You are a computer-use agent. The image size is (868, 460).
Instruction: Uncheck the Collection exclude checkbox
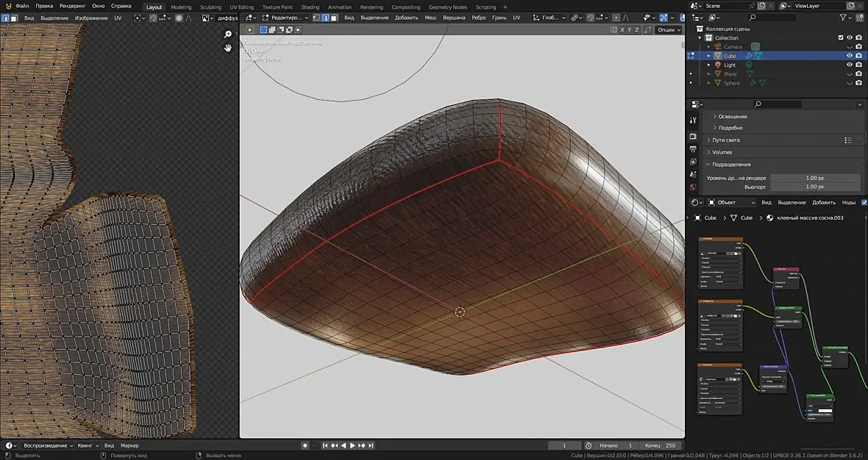[841, 37]
